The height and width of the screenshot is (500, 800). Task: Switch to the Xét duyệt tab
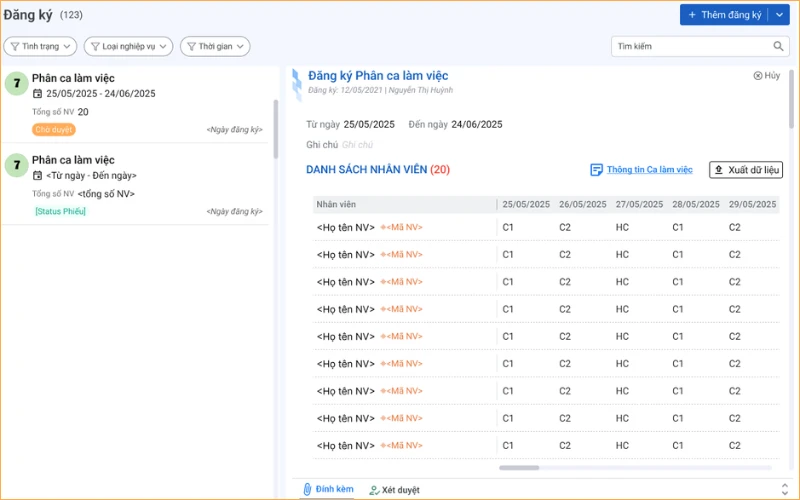tap(394, 490)
